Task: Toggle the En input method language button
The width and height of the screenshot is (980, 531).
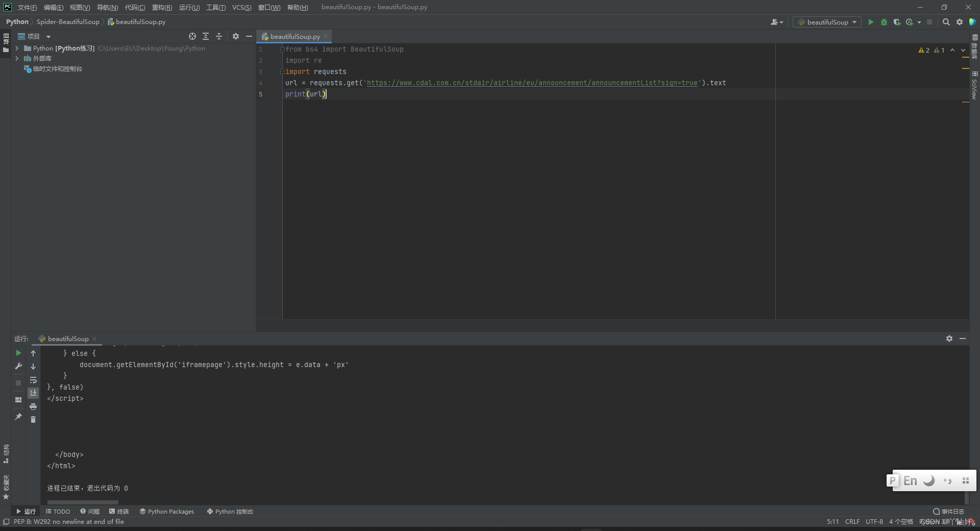Action: click(x=910, y=480)
